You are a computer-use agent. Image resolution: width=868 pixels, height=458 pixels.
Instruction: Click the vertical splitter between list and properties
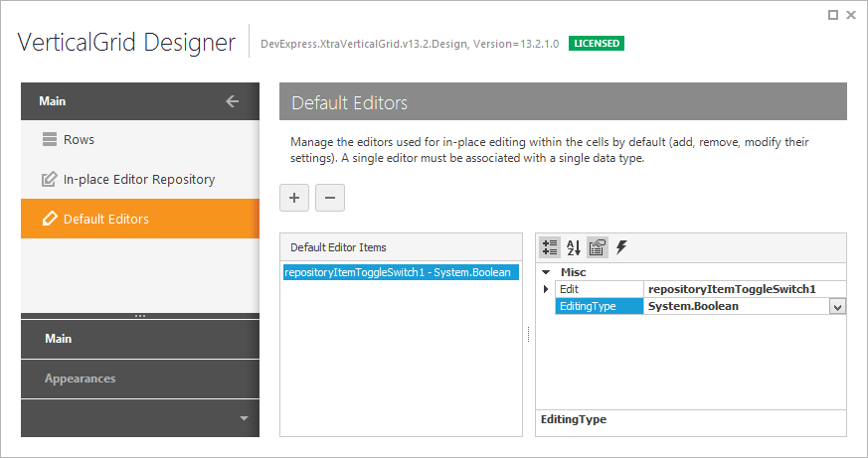(x=529, y=334)
